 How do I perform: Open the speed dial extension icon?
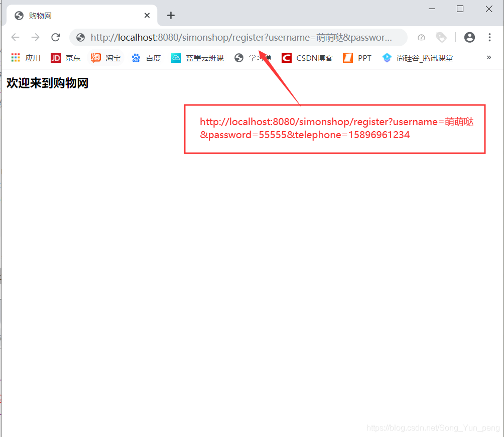(421, 38)
